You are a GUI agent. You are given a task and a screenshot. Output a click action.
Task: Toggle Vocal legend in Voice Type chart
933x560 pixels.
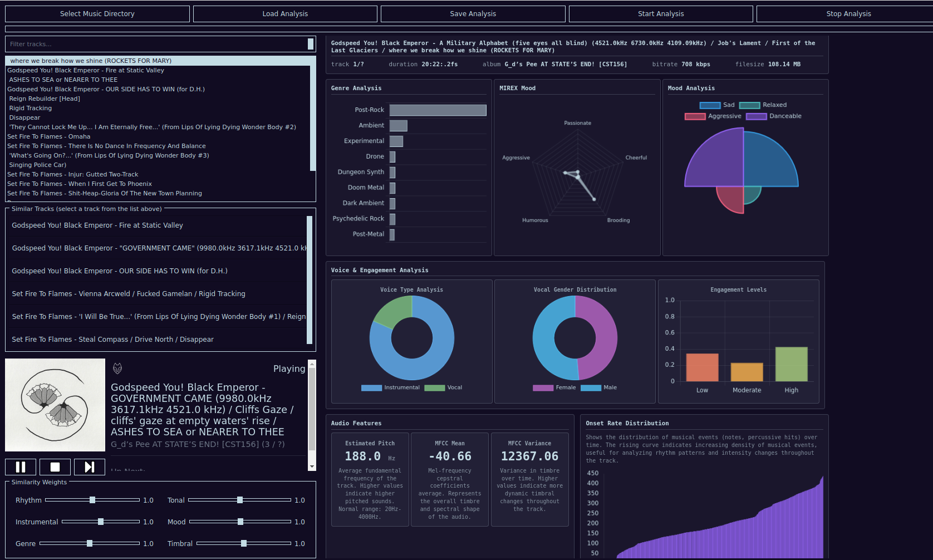(x=435, y=388)
